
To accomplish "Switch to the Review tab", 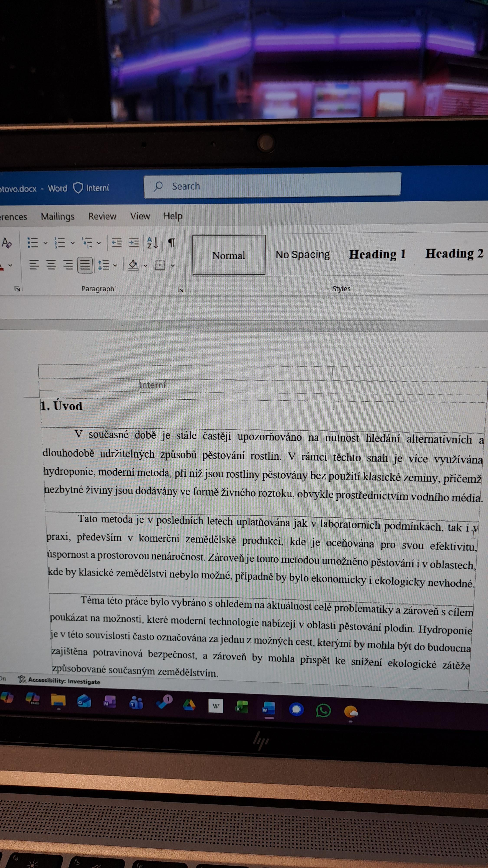I will point(102,216).
